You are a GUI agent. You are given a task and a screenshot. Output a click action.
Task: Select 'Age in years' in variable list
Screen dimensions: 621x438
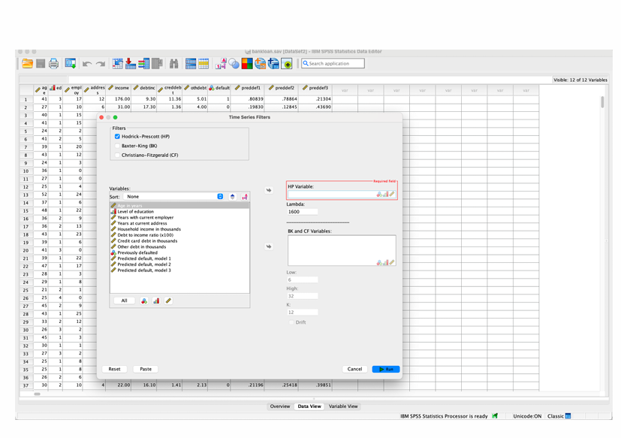coord(180,206)
